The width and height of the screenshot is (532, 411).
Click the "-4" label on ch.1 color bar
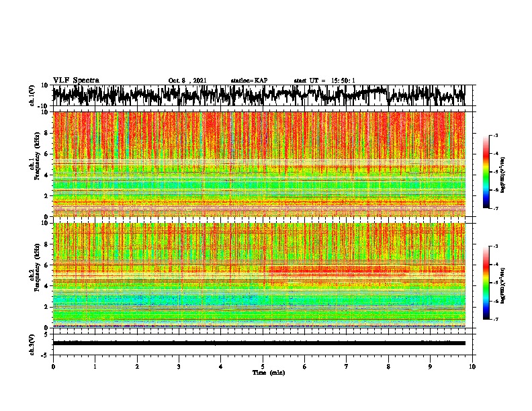coord(496,154)
